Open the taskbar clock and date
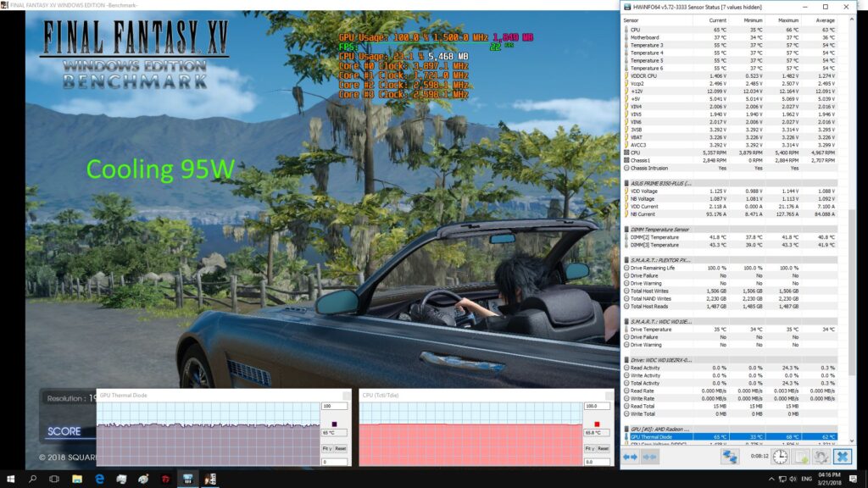Screen dimensions: 868x488 [x=829, y=479]
